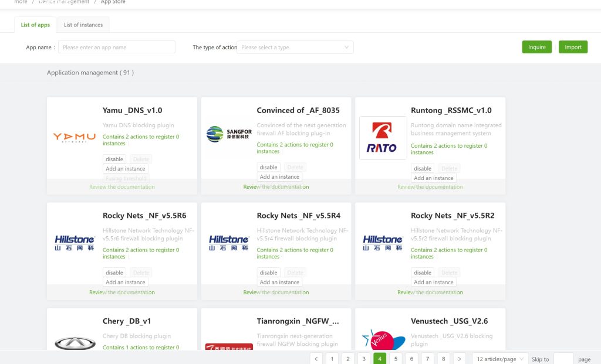Click the Runtong _RSSMC_v1.0 title

pos(451,110)
